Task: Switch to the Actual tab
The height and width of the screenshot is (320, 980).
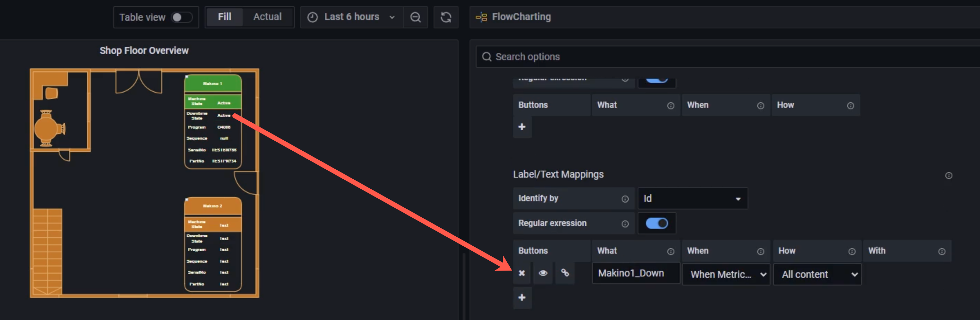Action: [x=267, y=17]
